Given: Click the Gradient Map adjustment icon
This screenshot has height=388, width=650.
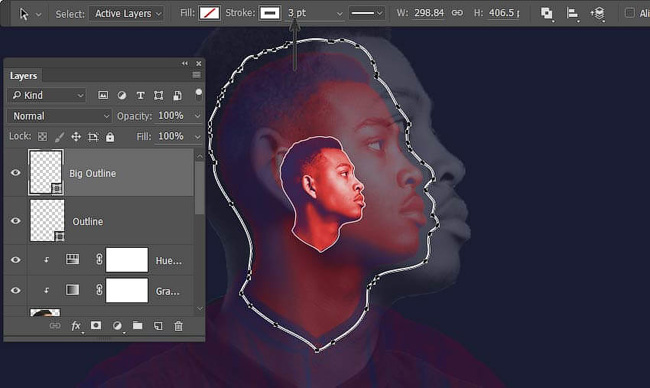Looking at the screenshot, I should [x=73, y=290].
